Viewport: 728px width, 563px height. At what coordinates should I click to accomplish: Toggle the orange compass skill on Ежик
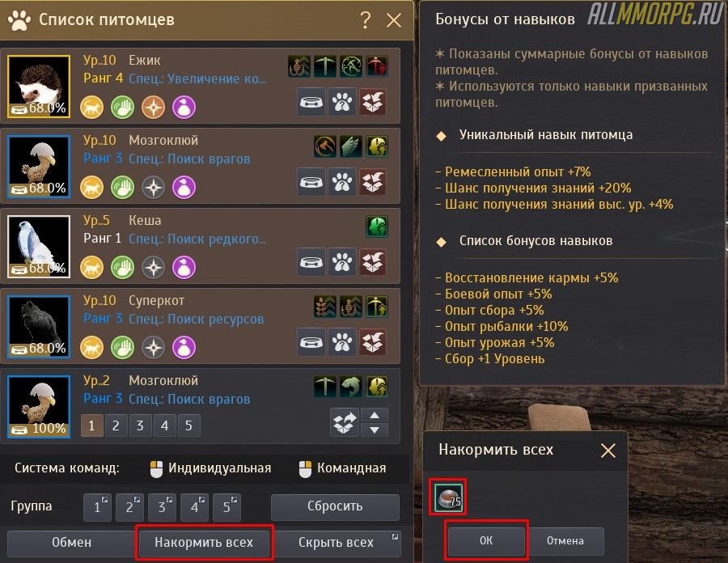tap(153, 108)
